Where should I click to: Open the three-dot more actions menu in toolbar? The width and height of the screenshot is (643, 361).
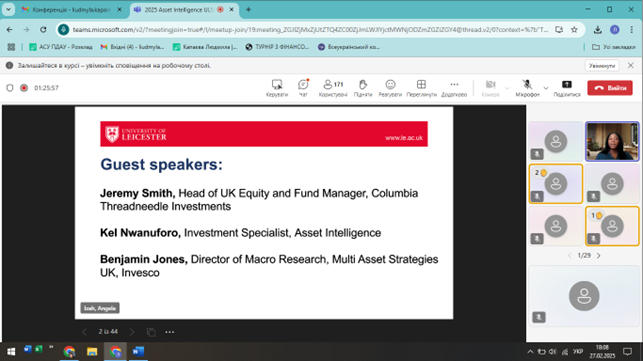(x=454, y=88)
